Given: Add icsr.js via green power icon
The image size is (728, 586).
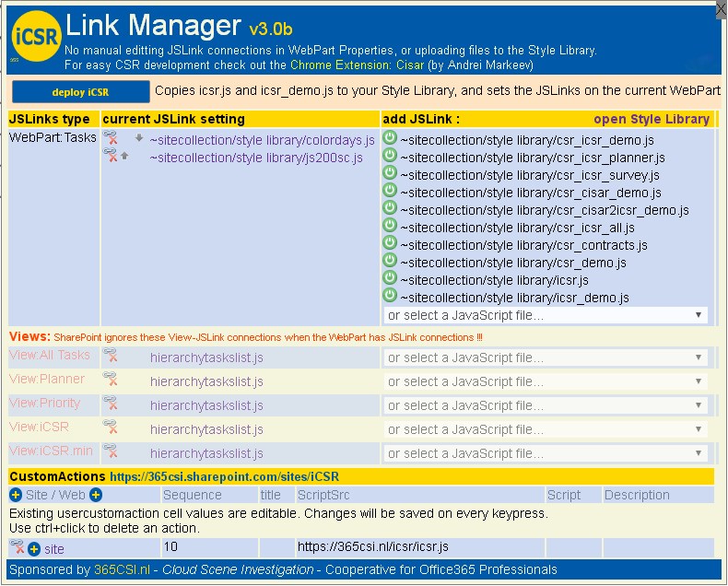Looking at the screenshot, I should coord(390,277).
